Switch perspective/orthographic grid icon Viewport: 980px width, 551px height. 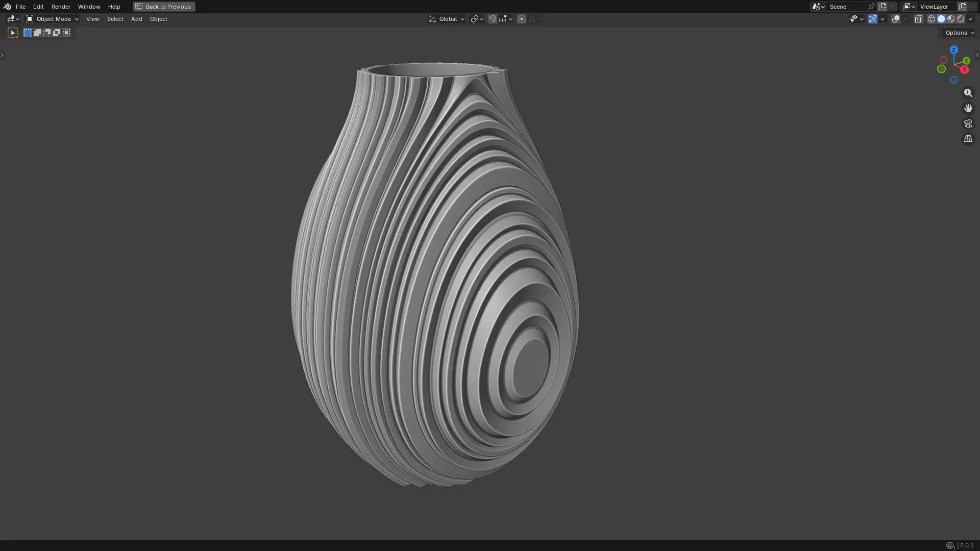tap(968, 139)
